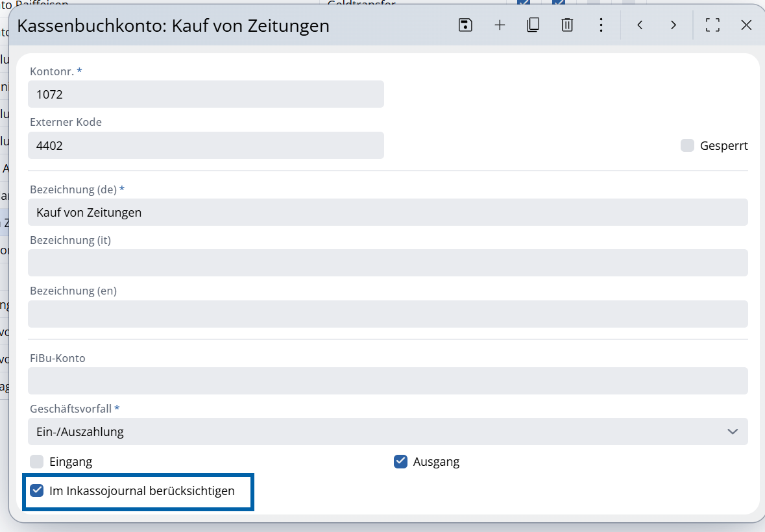765x532 pixels.
Task: Enable the Gesperrt checkbox
Action: (x=687, y=145)
